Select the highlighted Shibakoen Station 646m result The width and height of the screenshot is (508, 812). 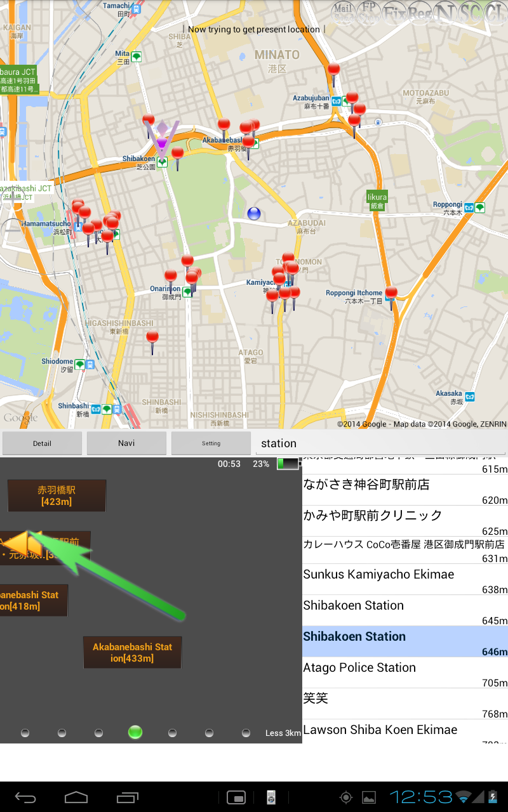[x=405, y=642]
